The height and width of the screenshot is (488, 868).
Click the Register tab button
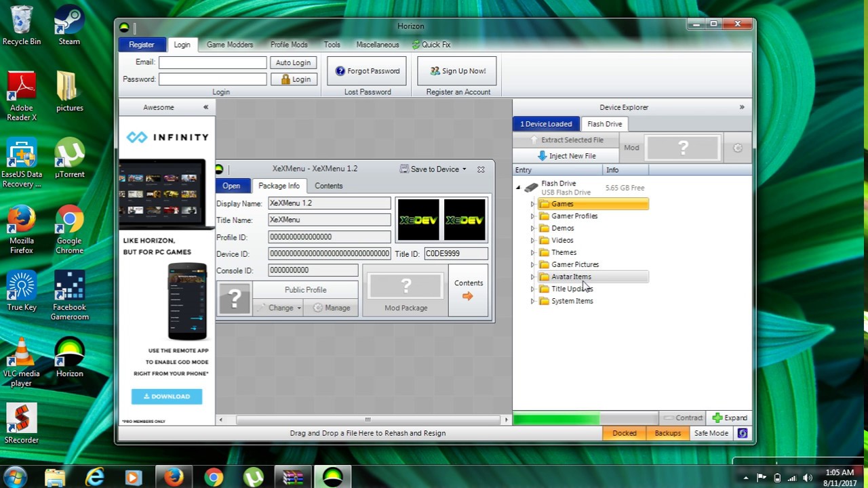coord(142,45)
